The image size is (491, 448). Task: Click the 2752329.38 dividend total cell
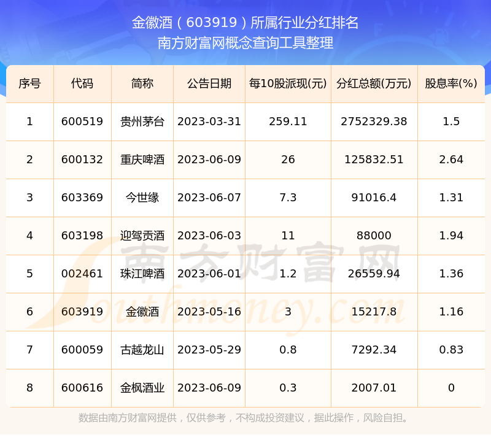pos(374,122)
